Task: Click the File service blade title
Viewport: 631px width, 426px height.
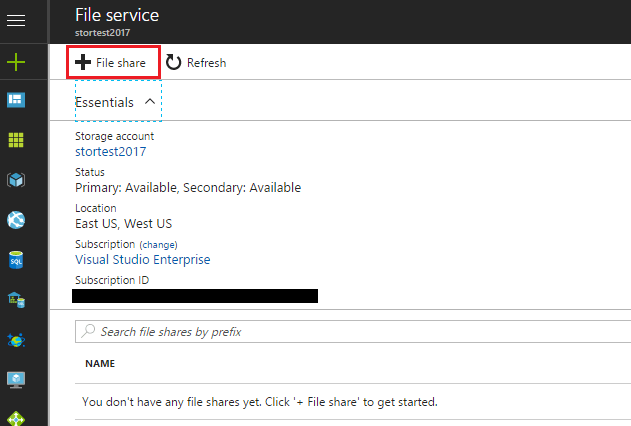Action: [117, 15]
